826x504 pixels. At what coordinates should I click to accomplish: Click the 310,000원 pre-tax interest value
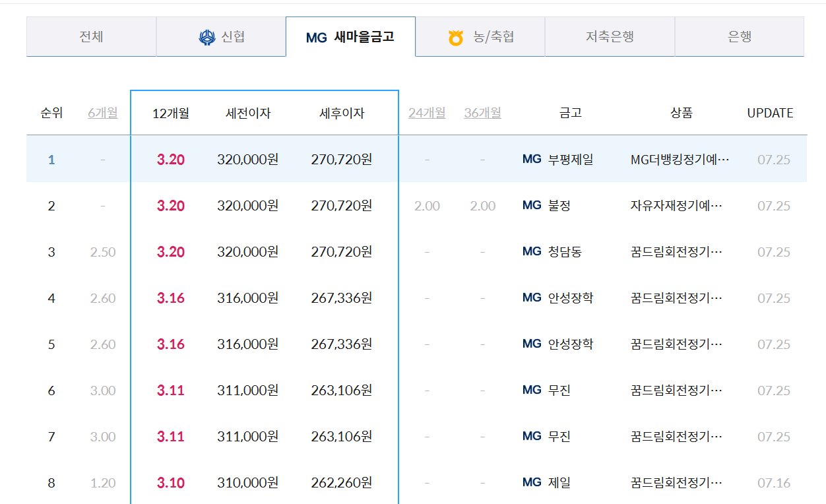pyautogui.click(x=248, y=483)
